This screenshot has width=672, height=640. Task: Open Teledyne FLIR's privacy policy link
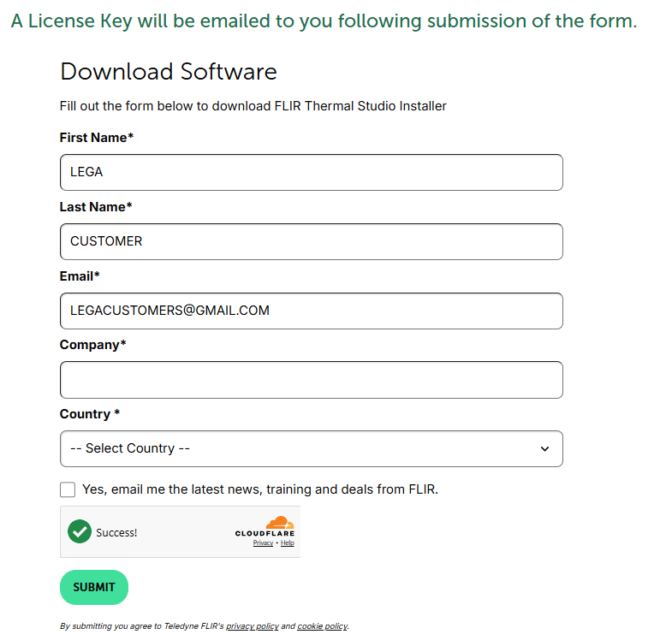[x=253, y=626]
